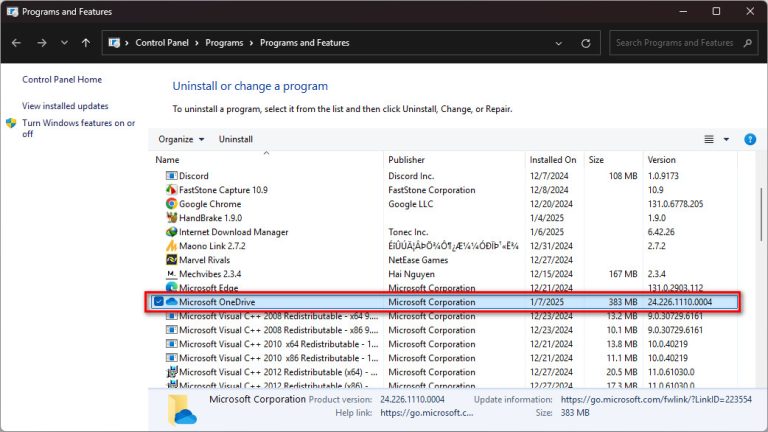
Task: Click the Control Panel icon in address bar
Action: click(114, 43)
